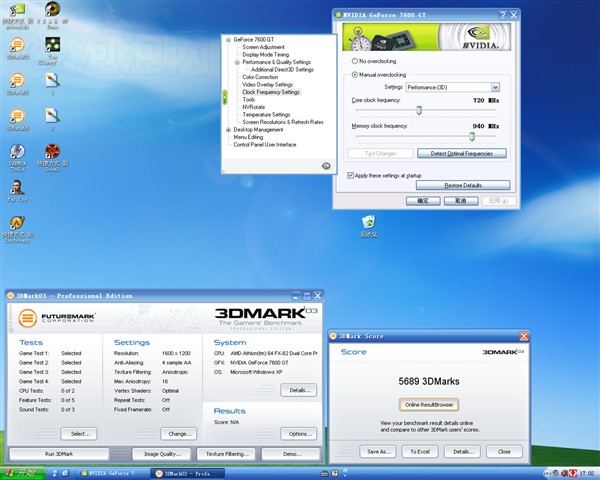
Task: Click Online ResultBrowser in the Score window
Action: [429, 405]
